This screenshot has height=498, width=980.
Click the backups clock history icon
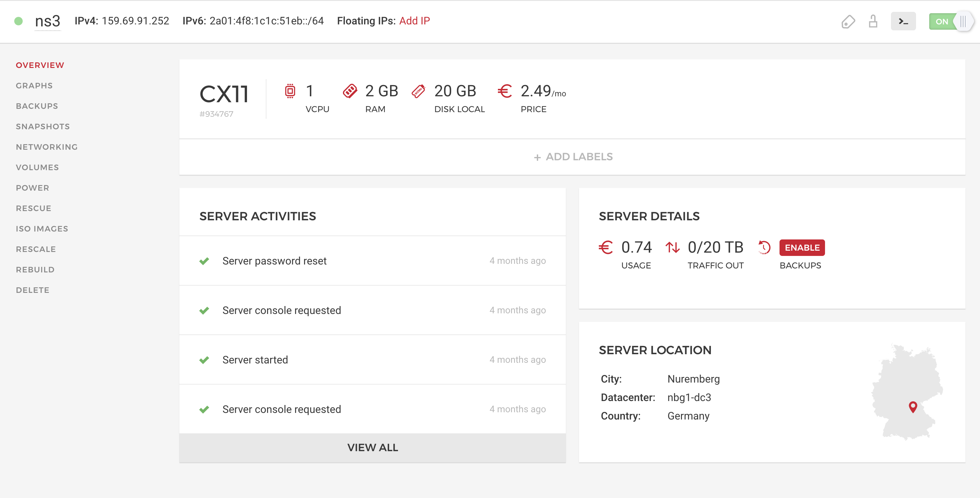coord(764,247)
